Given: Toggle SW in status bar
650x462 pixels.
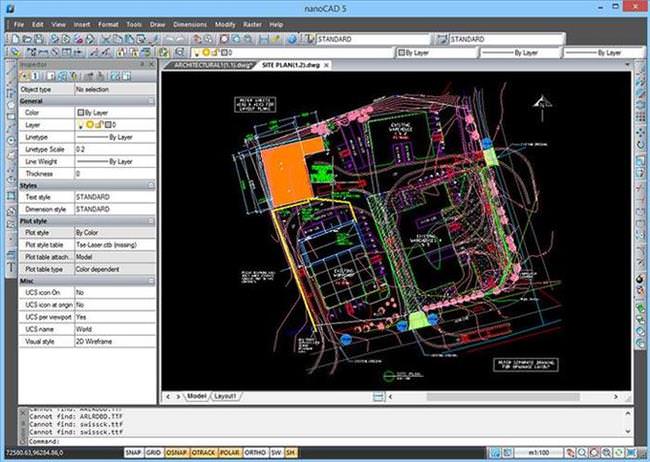Looking at the screenshot, I should coord(276,452).
